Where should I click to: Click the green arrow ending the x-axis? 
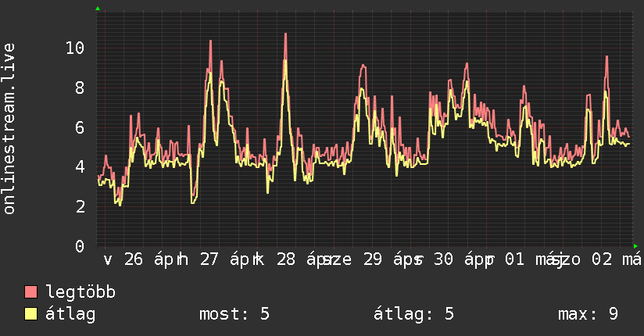pos(635,246)
